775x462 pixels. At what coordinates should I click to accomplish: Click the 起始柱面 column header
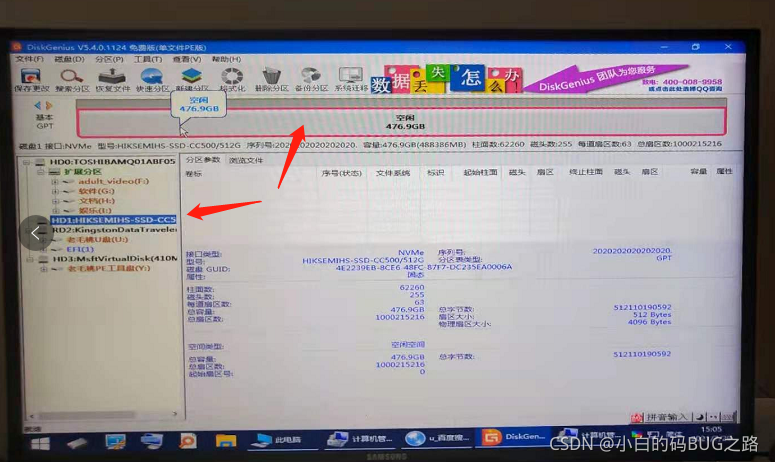pos(480,172)
